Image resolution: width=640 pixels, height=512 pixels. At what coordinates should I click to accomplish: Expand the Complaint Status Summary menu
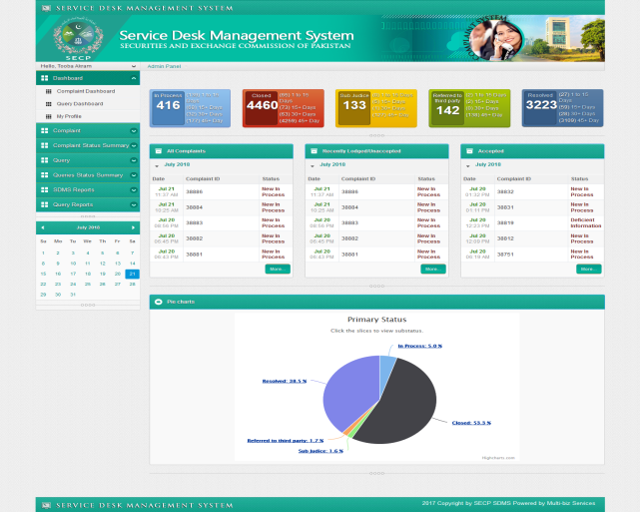[x=133, y=146]
